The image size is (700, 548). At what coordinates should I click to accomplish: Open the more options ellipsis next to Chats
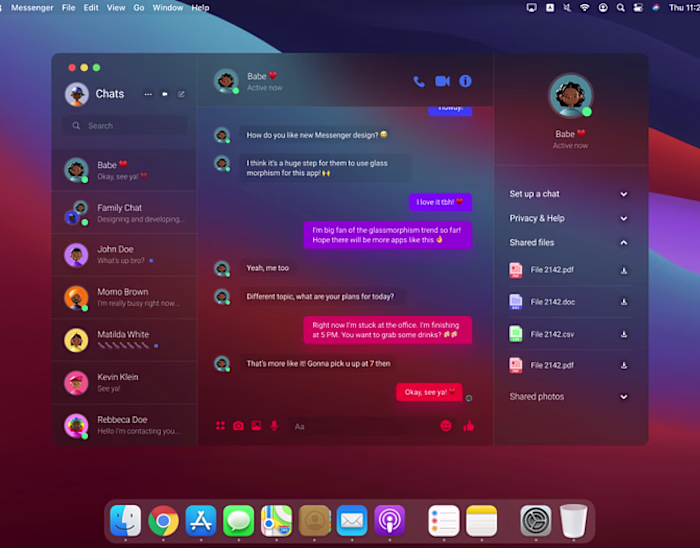pyautogui.click(x=148, y=94)
